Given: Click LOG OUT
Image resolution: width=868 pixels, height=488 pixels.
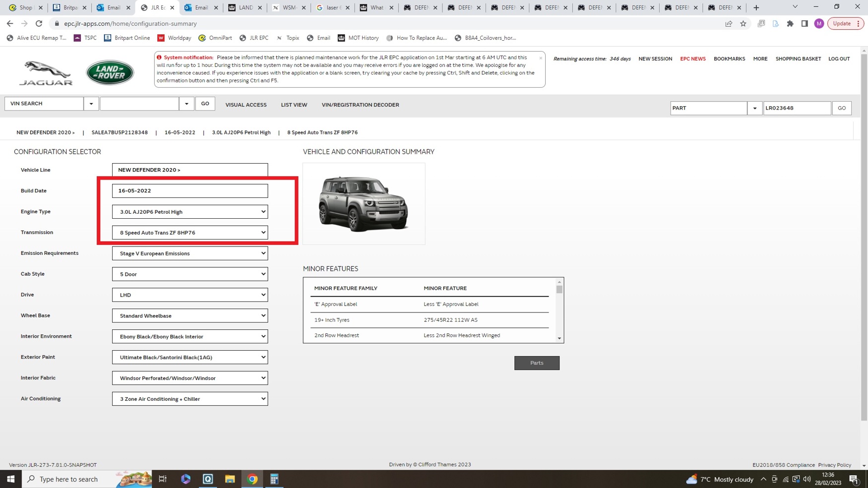Looking at the screenshot, I should click(839, 59).
